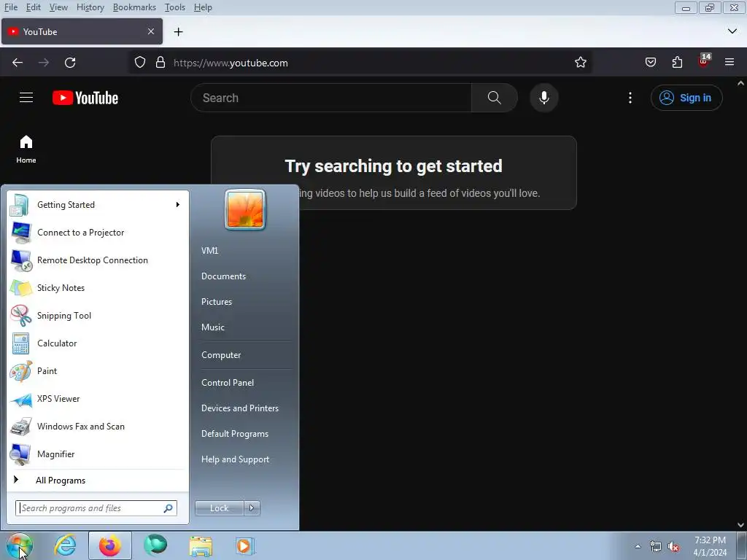Open Windows Explorer folder taskbar icon
This screenshot has height=560, width=747.
[201, 545]
